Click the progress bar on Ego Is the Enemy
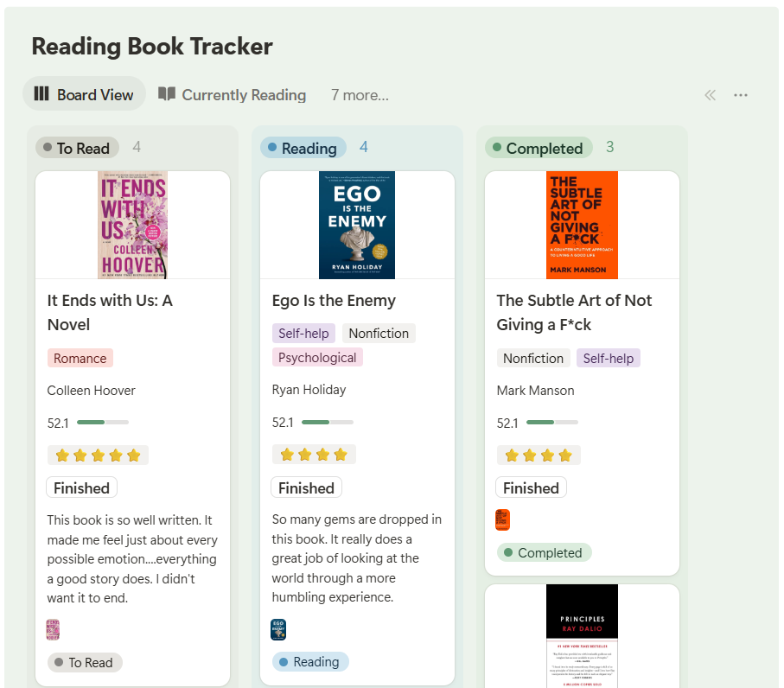This screenshot has width=784, height=688. [x=328, y=423]
